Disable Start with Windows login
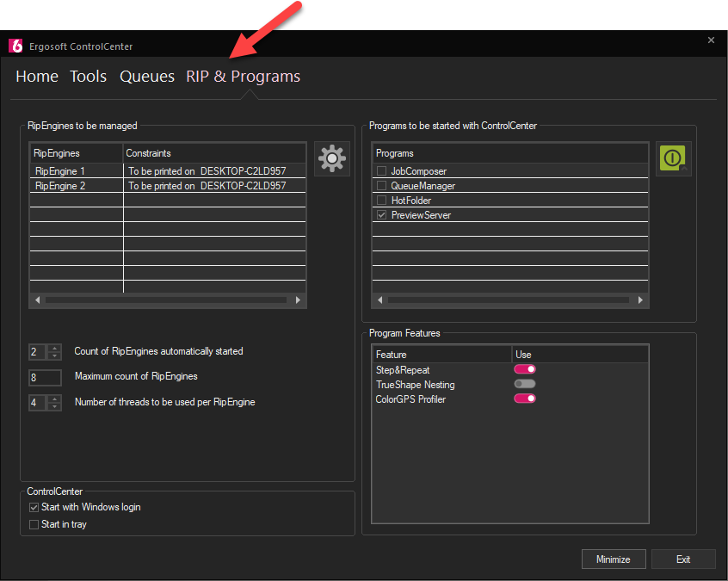The height and width of the screenshot is (581, 728). [x=34, y=507]
